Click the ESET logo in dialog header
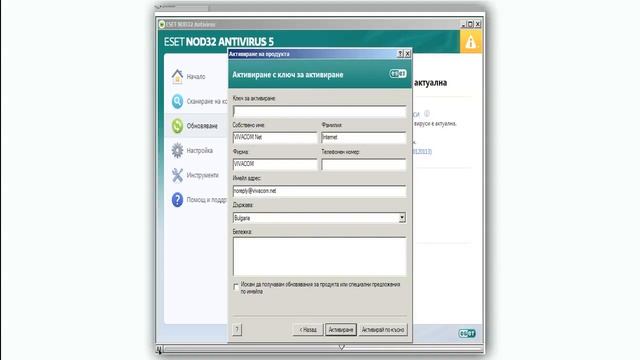This screenshot has height=360, width=640. coord(398,74)
